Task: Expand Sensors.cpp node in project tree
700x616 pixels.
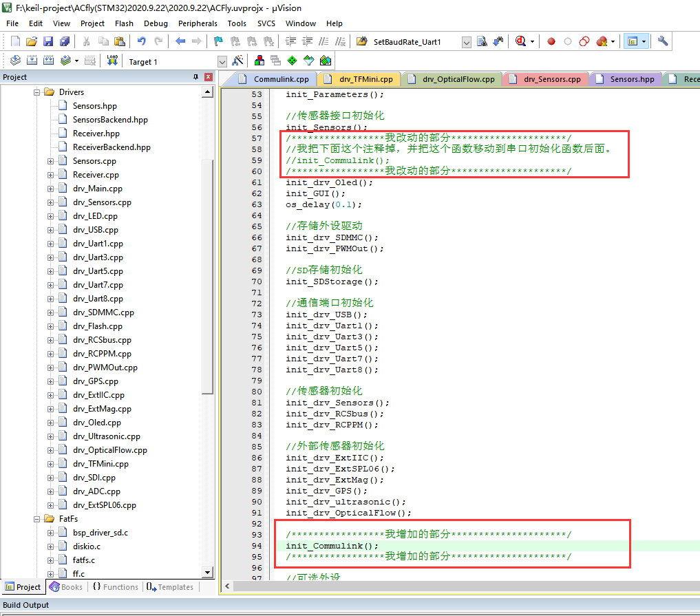Action: [x=50, y=161]
